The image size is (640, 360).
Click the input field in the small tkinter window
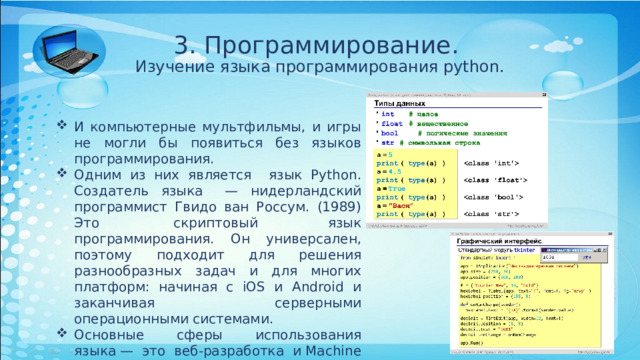click(560, 258)
